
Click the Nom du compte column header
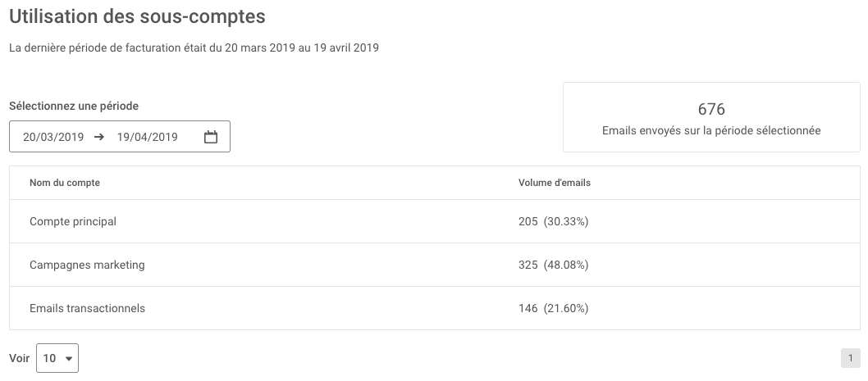click(65, 183)
